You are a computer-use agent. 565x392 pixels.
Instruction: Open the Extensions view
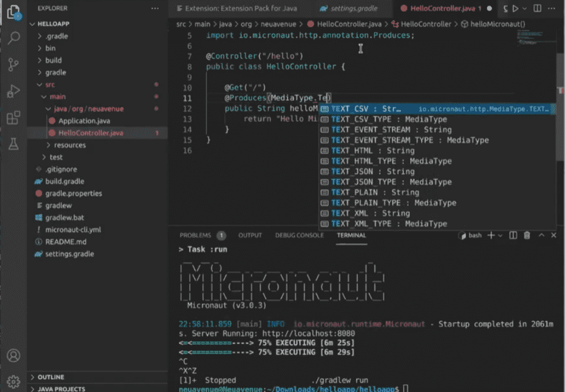(x=14, y=118)
